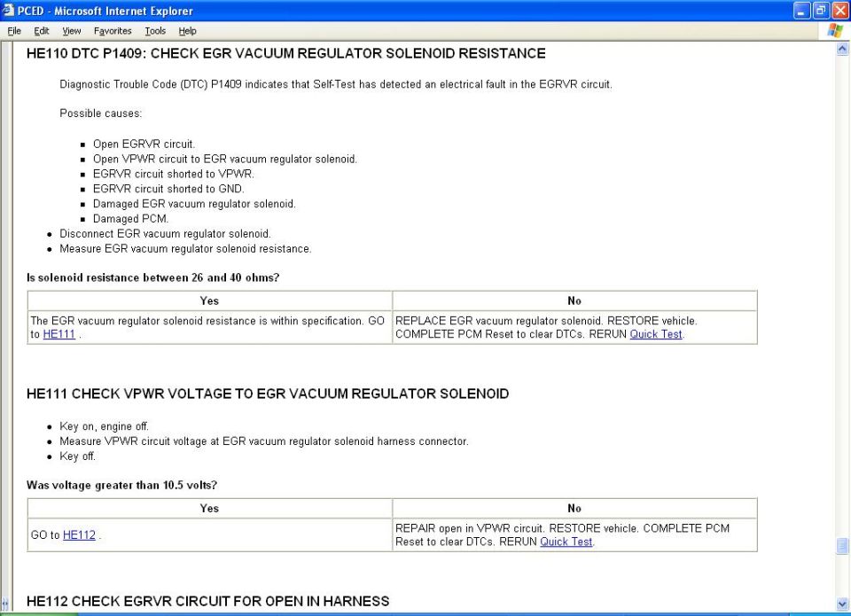Click 'Damaged PCM.' bullet text

click(x=131, y=219)
